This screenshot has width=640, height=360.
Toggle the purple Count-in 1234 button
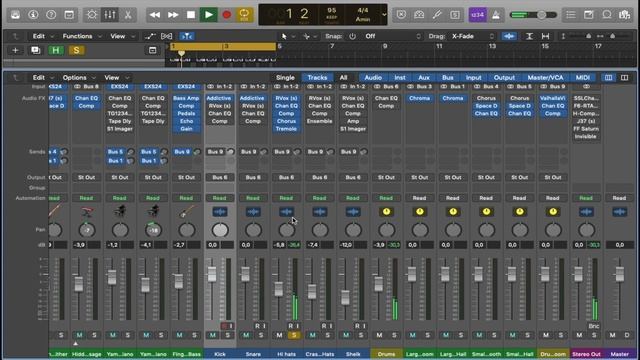pos(478,15)
